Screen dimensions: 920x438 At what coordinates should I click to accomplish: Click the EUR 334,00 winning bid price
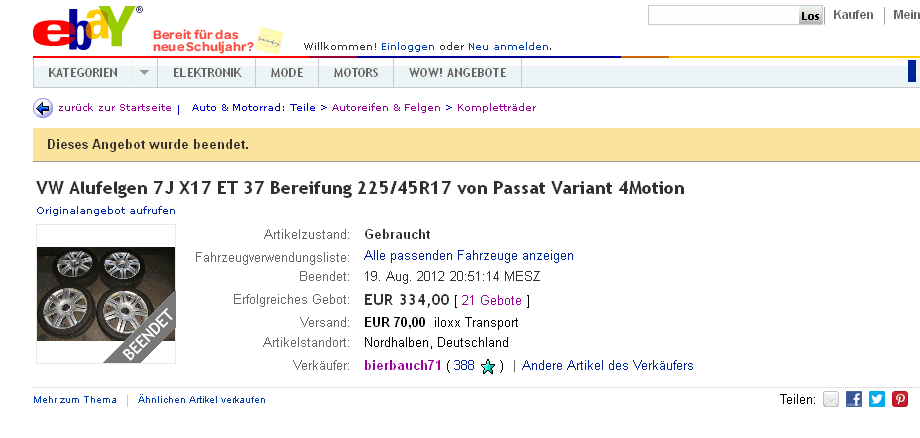(x=407, y=300)
